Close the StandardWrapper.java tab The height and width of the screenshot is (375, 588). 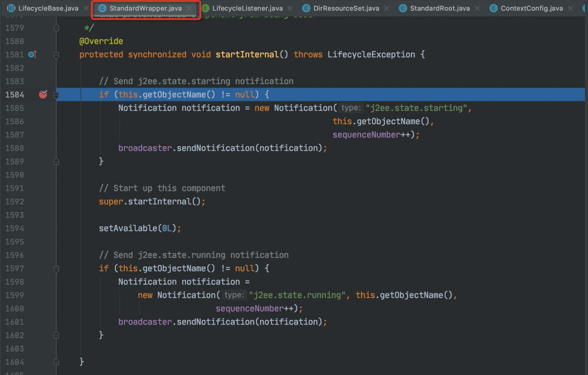point(189,8)
